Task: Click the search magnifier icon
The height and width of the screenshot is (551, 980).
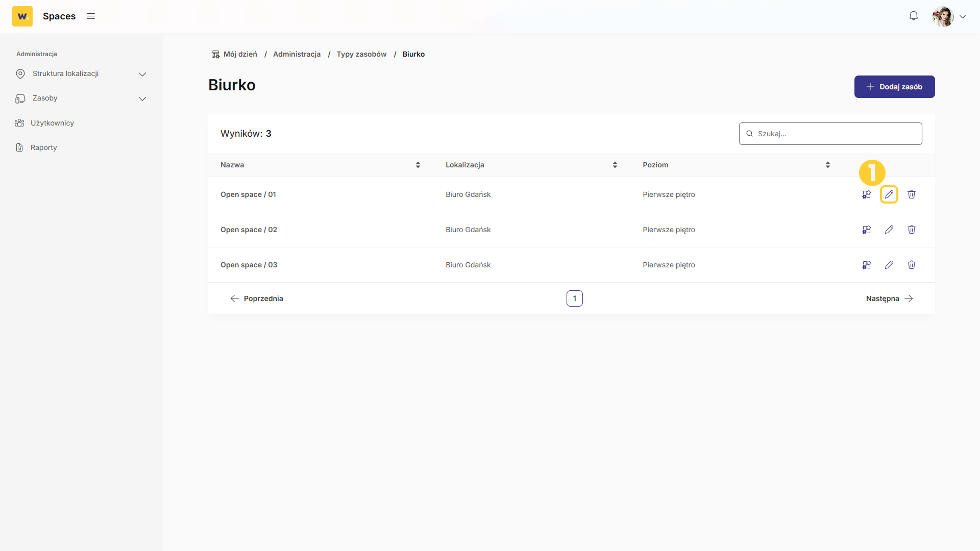Action: pos(750,134)
